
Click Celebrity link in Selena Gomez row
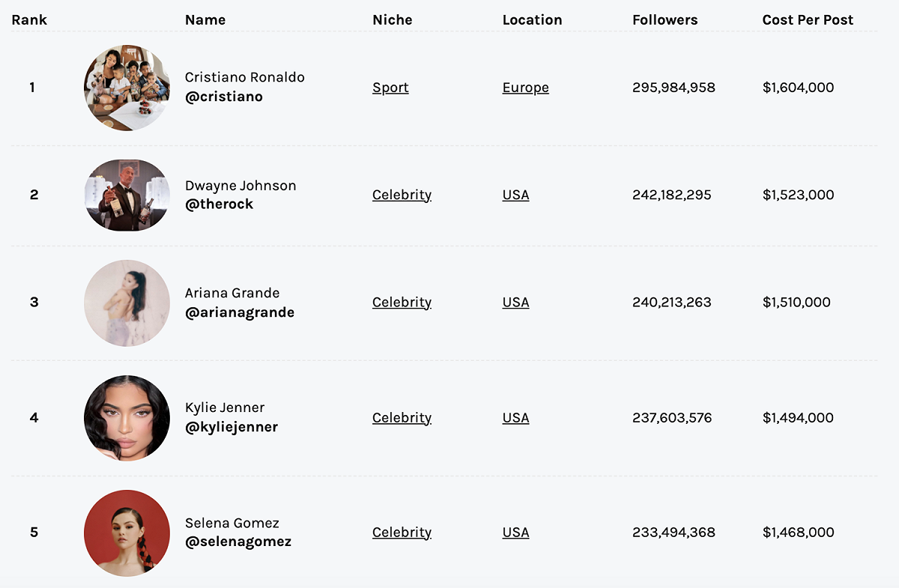[402, 533]
